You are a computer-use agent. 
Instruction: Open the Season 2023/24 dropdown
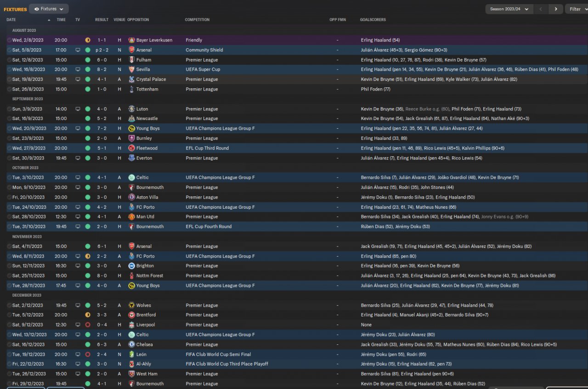point(509,9)
